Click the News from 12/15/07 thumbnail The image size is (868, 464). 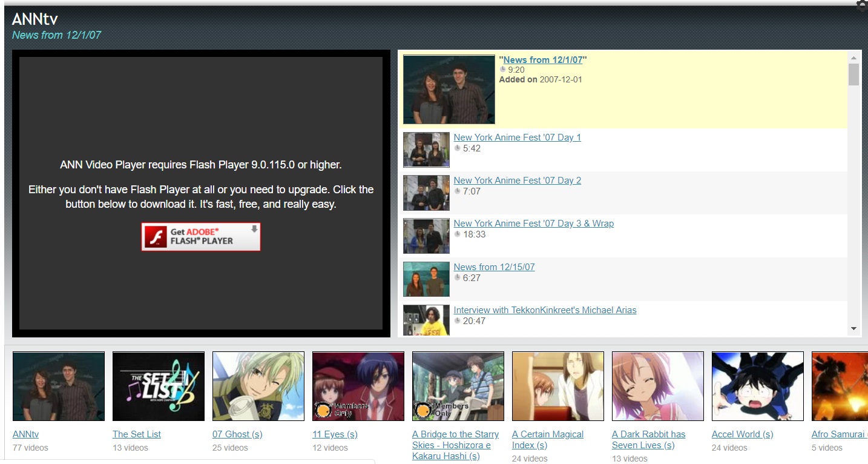(x=427, y=280)
